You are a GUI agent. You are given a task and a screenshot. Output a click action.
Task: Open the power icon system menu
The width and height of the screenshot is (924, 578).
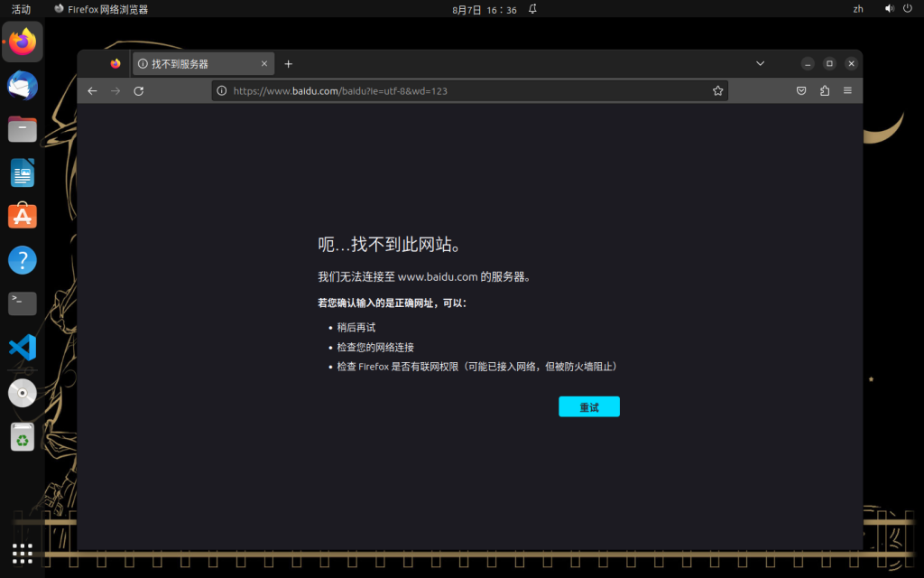908,9
